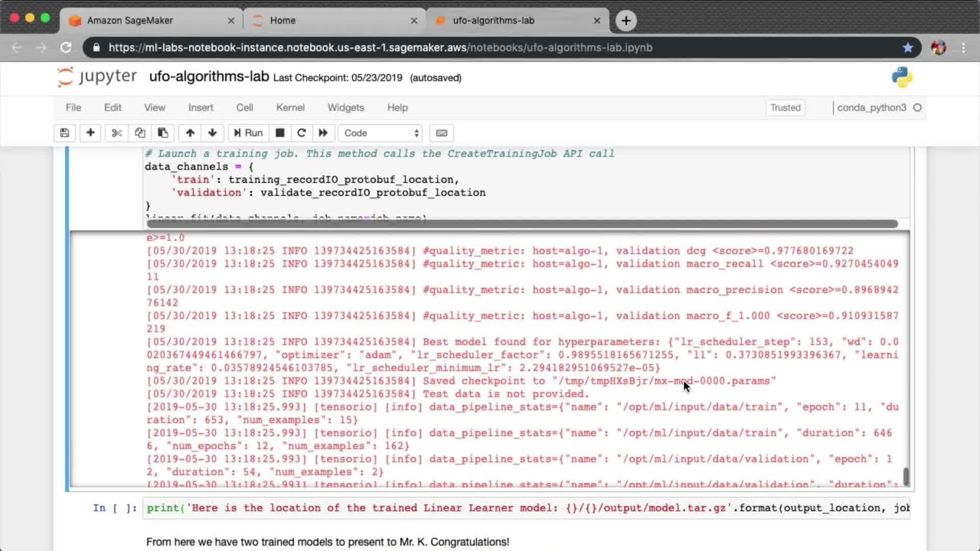Open the command palette keyboard icon
The height and width of the screenshot is (551, 980).
coord(442,133)
